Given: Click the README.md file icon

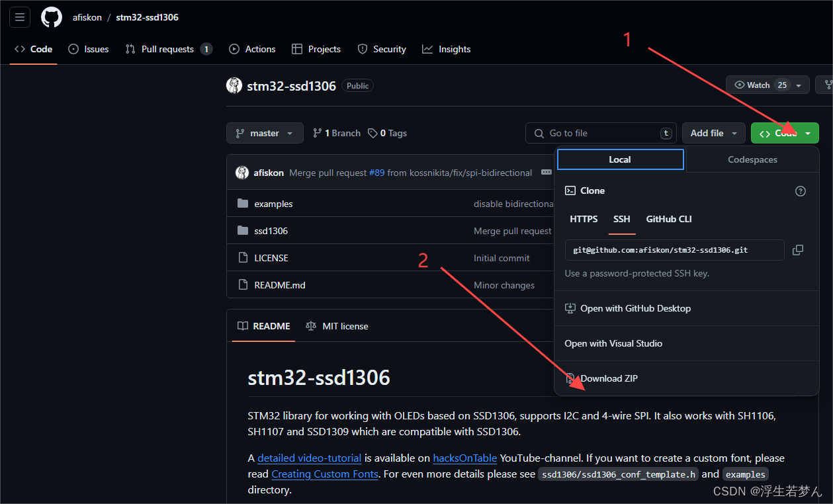Looking at the screenshot, I should coord(242,285).
